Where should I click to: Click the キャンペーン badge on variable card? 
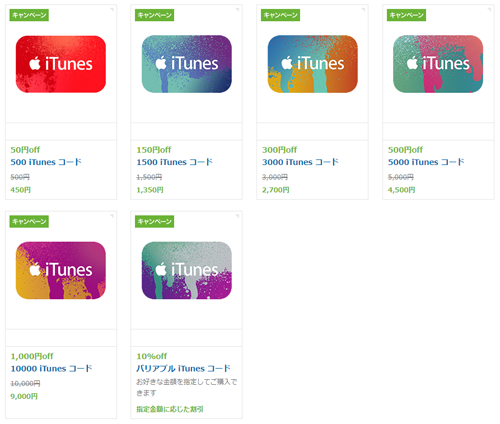click(x=154, y=221)
